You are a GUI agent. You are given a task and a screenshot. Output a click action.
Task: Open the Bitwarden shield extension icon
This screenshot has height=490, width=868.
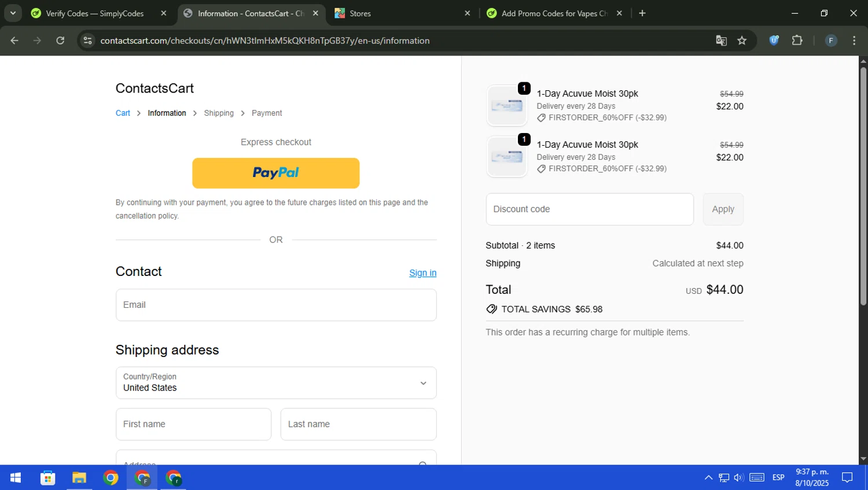pyautogui.click(x=774, y=40)
